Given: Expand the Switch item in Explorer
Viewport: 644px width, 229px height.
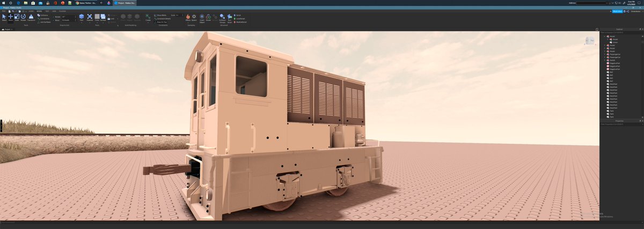Looking at the screenshot, I should pyautogui.click(x=604, y=60).
